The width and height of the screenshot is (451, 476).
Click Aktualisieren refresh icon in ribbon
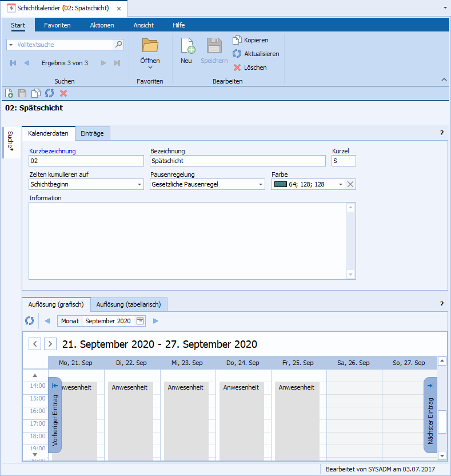coord(237,54)
